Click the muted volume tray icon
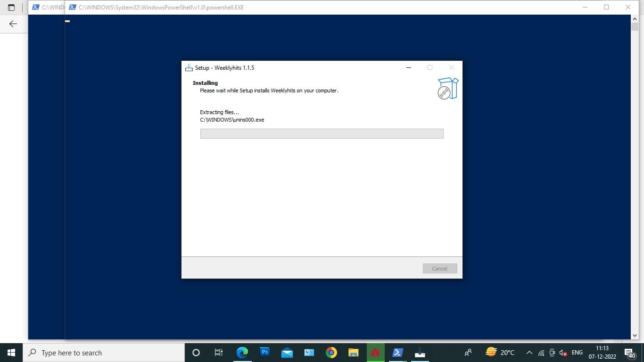The image size is (644, 362). (563, 353)
